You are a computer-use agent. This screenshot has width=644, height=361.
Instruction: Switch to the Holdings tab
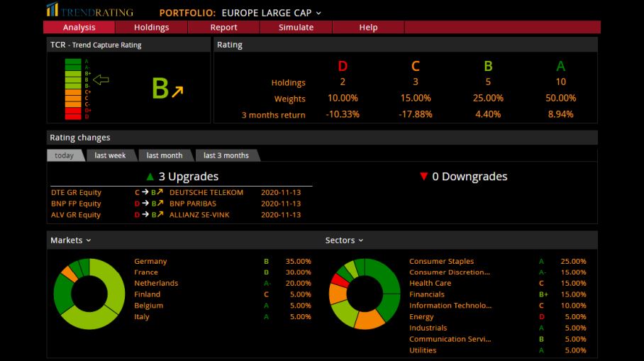point(152,28)
